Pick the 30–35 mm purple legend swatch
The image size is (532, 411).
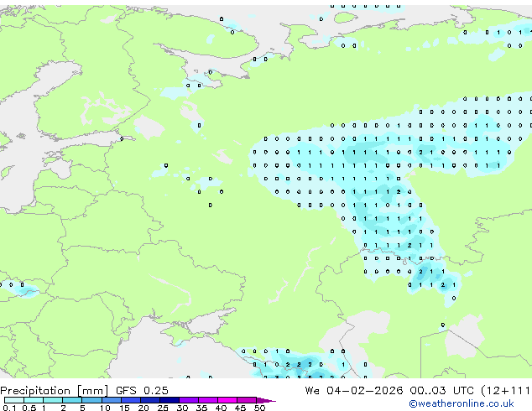[x=189, y=400]
